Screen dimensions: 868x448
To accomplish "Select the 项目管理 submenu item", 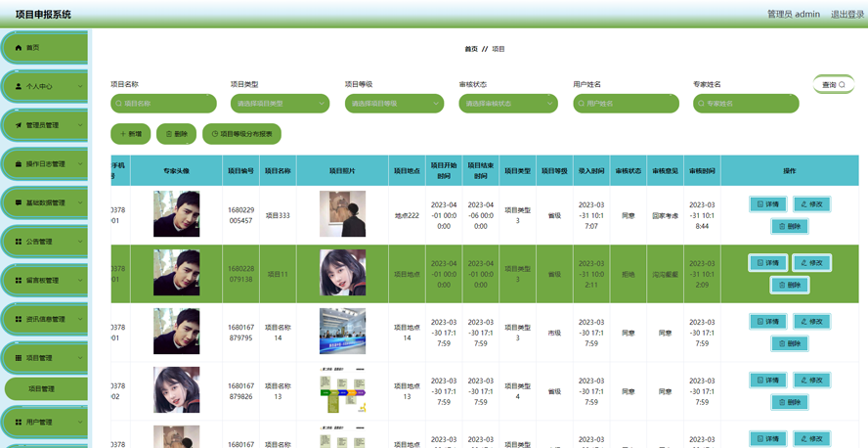I will coord(46,388).
